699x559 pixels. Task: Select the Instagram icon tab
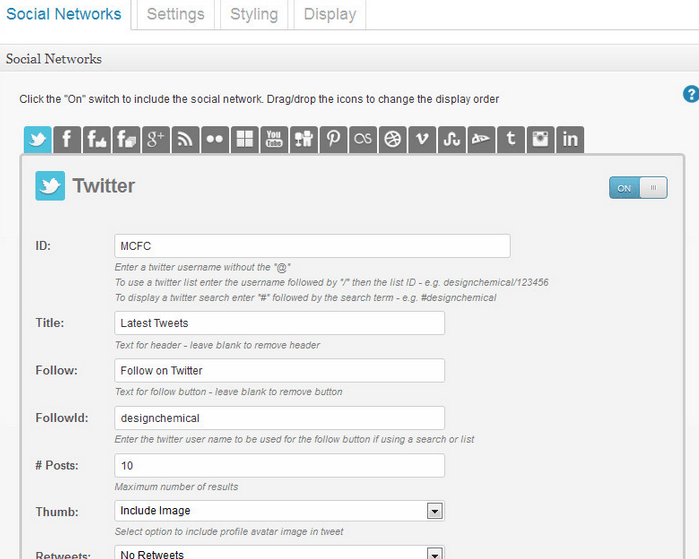coord(540,140)
